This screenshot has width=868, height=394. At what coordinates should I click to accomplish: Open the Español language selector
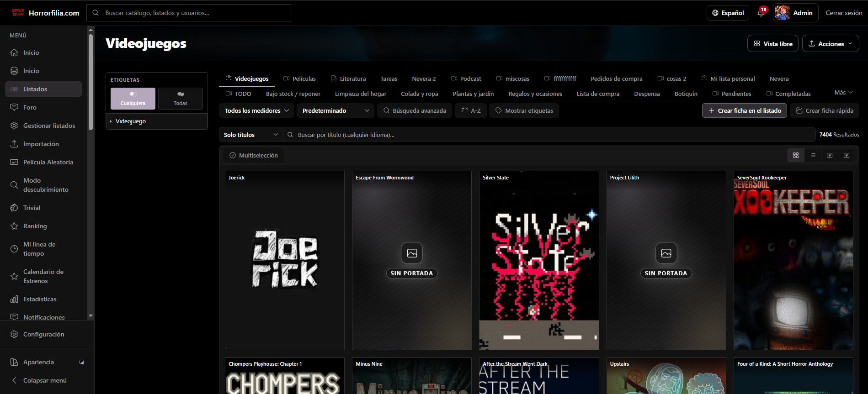[728, 13]
